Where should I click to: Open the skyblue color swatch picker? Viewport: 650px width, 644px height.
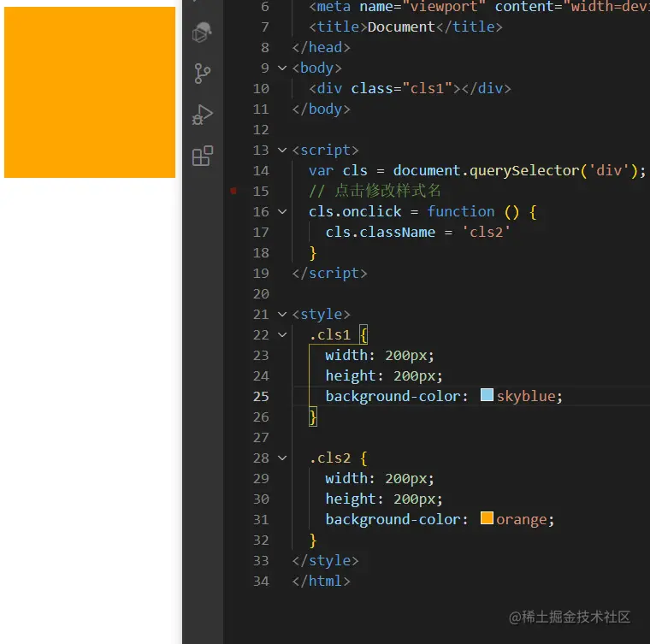487,394
